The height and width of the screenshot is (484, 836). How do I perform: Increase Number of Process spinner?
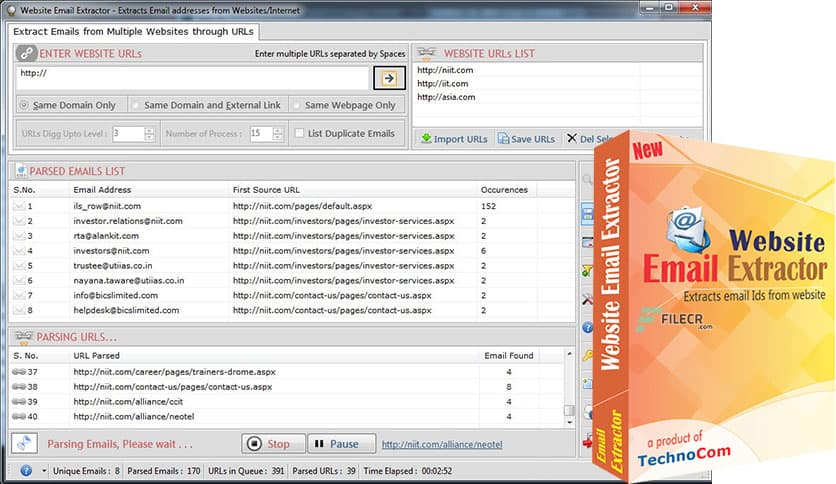pyautogui.click(x=278, y=130)
